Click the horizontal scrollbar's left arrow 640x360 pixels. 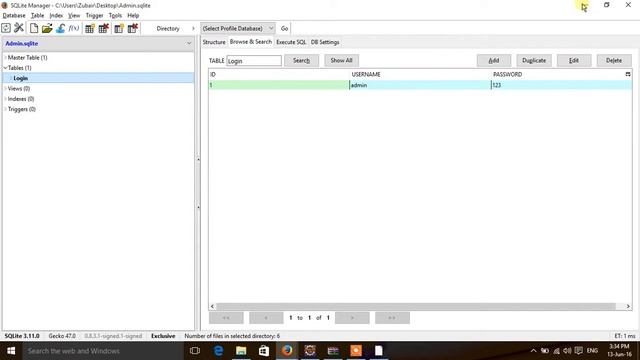click(212, 306)
